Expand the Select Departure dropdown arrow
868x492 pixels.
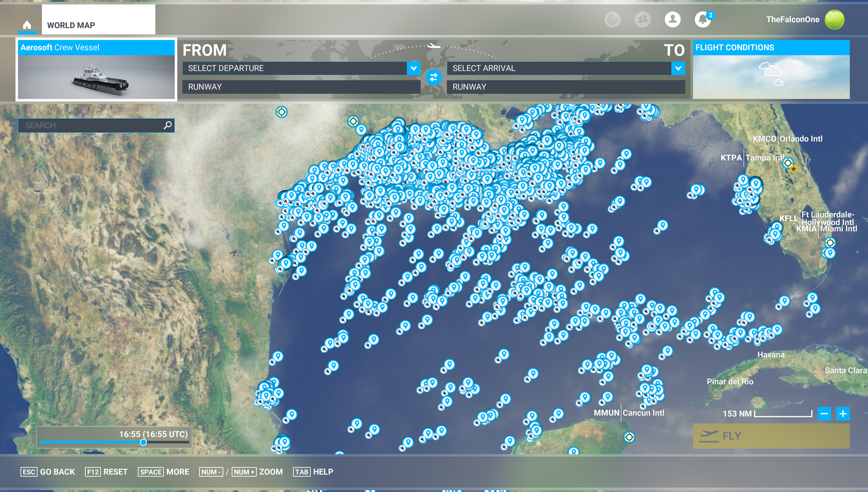point(413,68)
